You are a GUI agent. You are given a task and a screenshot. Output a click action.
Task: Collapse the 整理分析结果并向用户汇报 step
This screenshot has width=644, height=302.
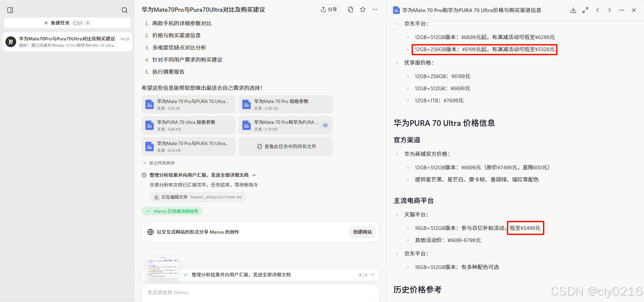tap(254, 175)
